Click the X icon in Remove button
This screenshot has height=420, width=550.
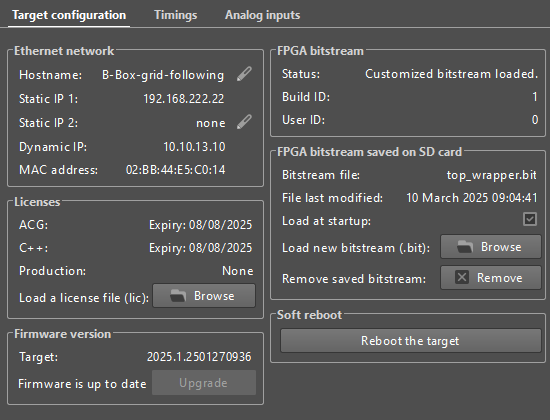[x=462, y=278]
